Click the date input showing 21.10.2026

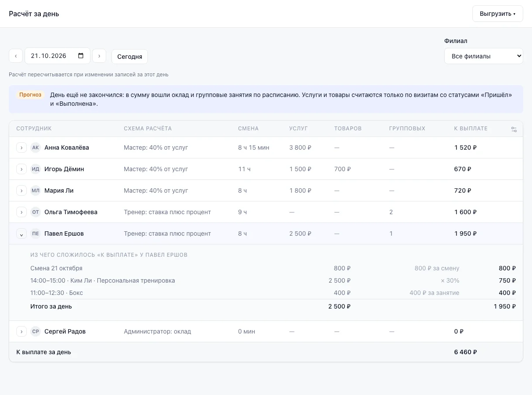click(58, 56)
